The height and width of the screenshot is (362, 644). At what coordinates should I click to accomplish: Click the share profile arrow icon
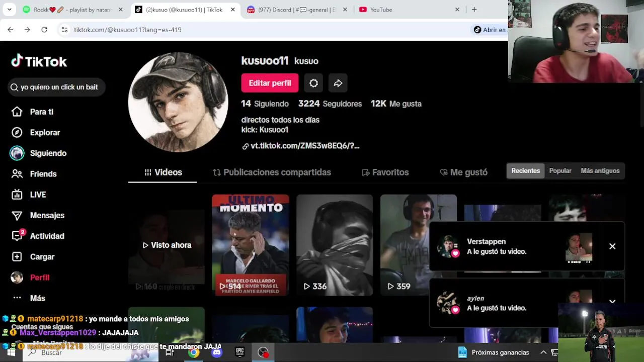pyautogui.click(x=338, y=83)
